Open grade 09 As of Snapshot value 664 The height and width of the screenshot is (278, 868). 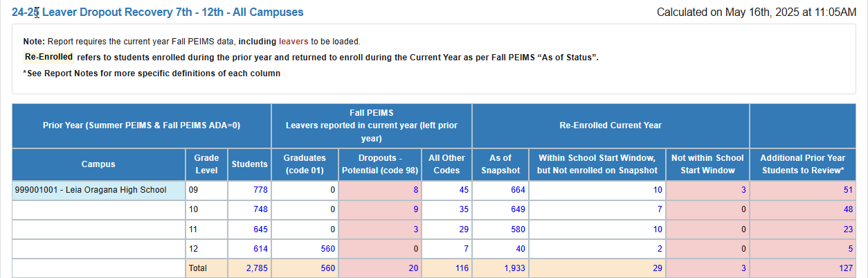(516, 189)
